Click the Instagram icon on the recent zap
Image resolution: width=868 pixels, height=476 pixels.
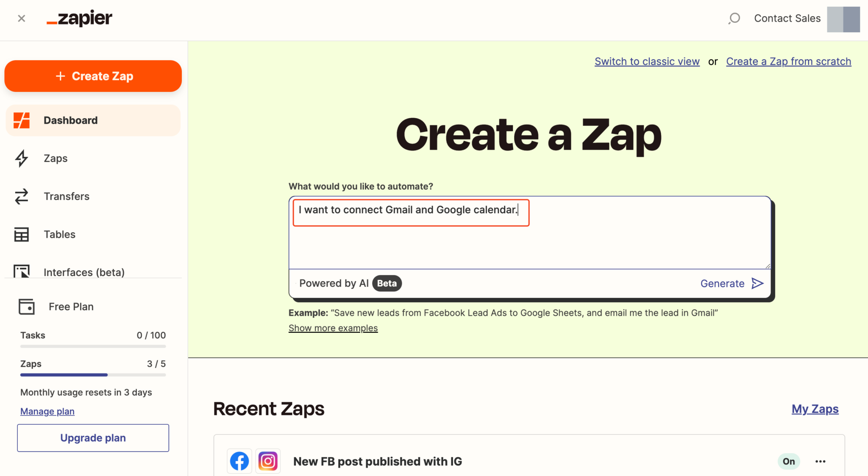[268, 461]
